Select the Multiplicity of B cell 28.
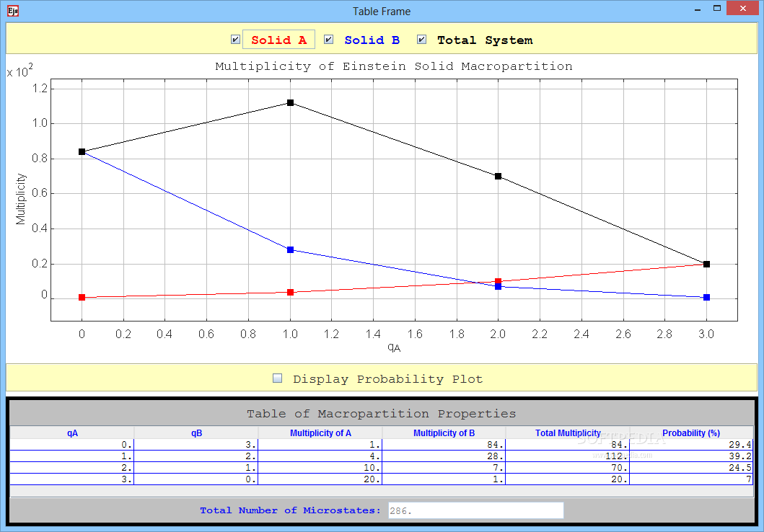Viewport: 764px width, 532px height. point(444,456)
